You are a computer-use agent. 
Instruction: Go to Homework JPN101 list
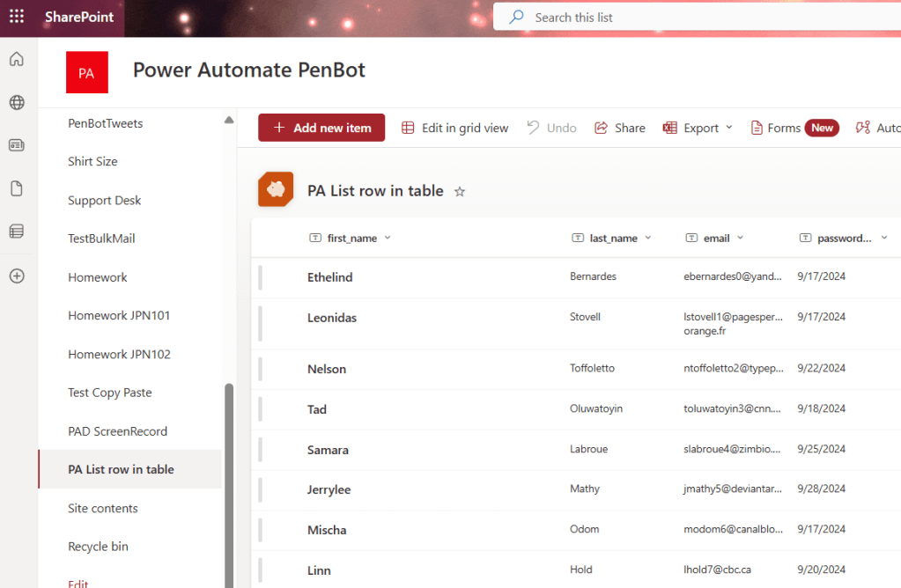119,315
